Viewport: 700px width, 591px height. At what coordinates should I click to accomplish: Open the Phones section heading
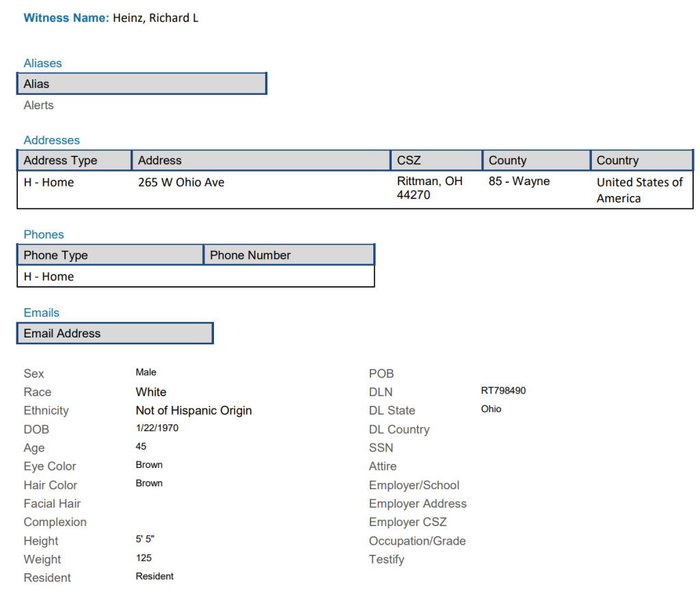coord(44,234)
